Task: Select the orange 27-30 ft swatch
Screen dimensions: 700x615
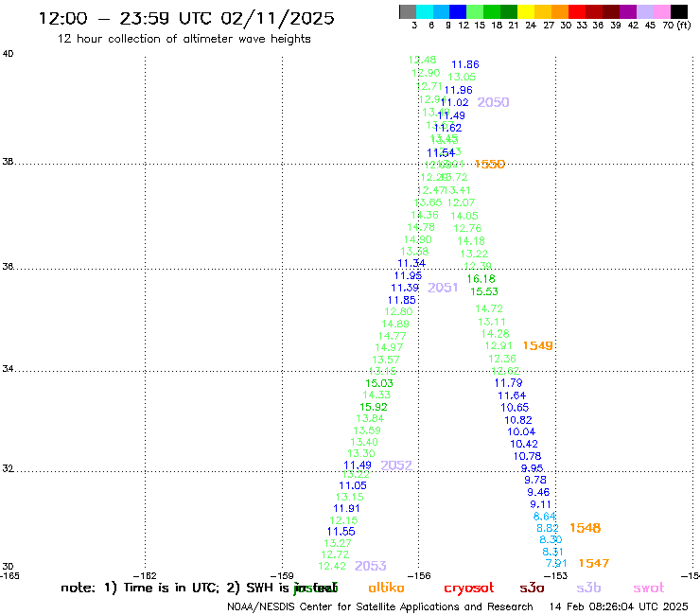Action: coord(560,11)
